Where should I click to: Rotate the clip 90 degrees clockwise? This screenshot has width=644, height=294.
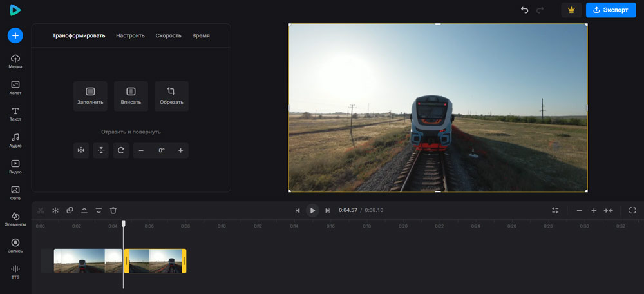point(120,150)
